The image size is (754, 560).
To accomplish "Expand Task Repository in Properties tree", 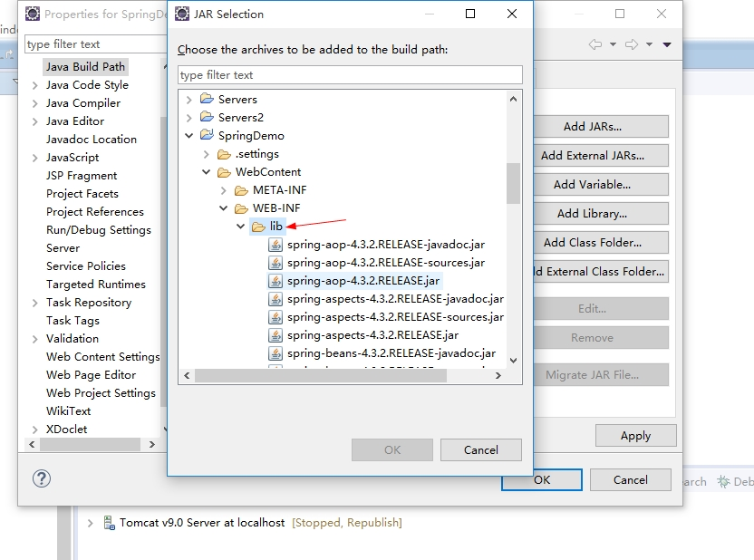I will point(34,303).
